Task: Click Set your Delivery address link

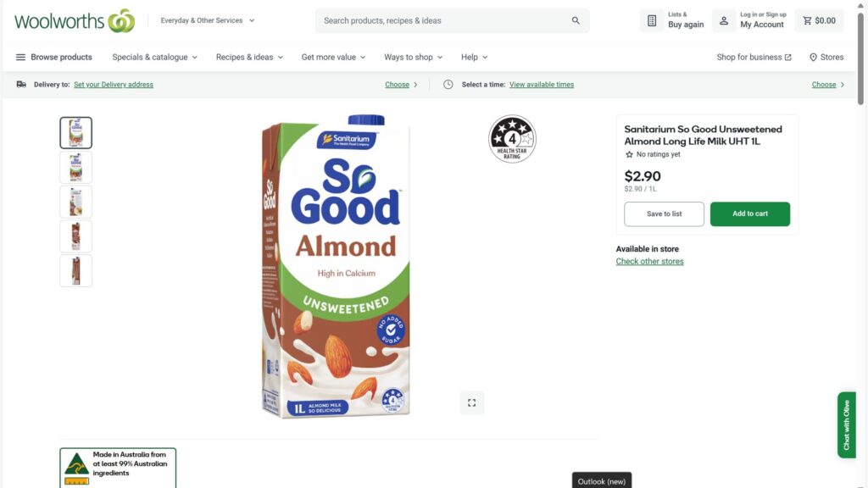Action: pos(114,85)
